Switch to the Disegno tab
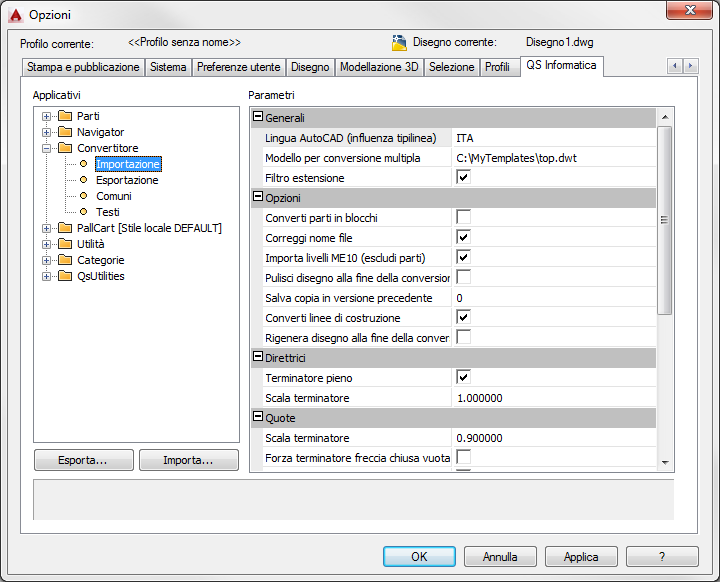This screenshot has height=582, width=720. click(x=310, y=67)
